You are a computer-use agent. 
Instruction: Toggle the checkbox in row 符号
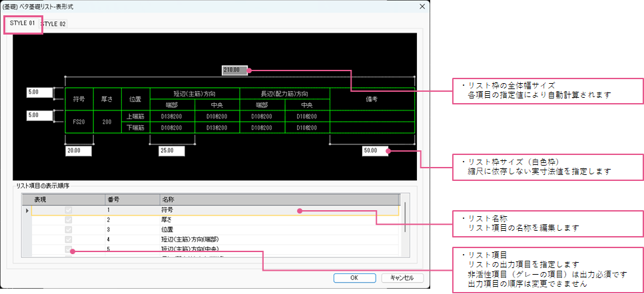pyautogui.click(x=69, y=210)
